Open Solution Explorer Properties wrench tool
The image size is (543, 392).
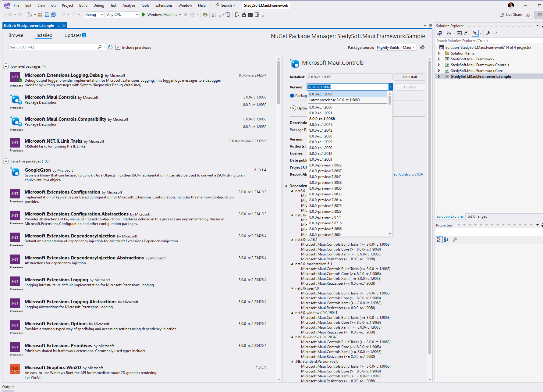(x=488, y=33)
